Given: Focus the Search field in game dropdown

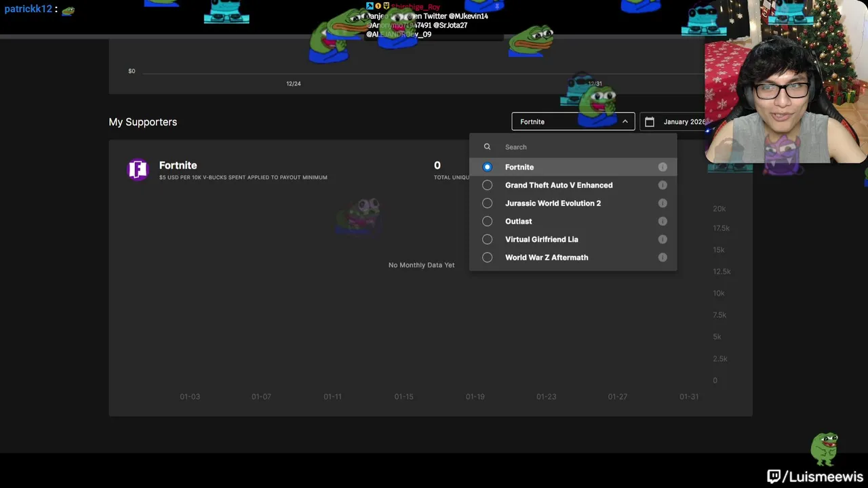Looking at the screenshot, I should 572,146.
